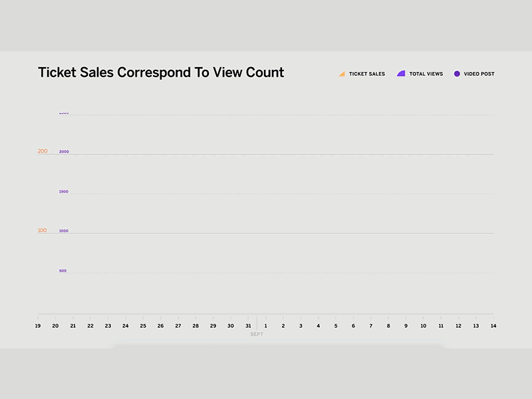Select date 9 on the timeline axis
This screenshot has height=399, width=532.
tap(406, 326)
